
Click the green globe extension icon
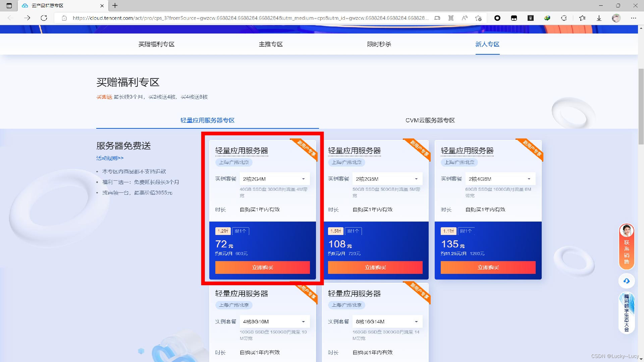pos(547,18)
